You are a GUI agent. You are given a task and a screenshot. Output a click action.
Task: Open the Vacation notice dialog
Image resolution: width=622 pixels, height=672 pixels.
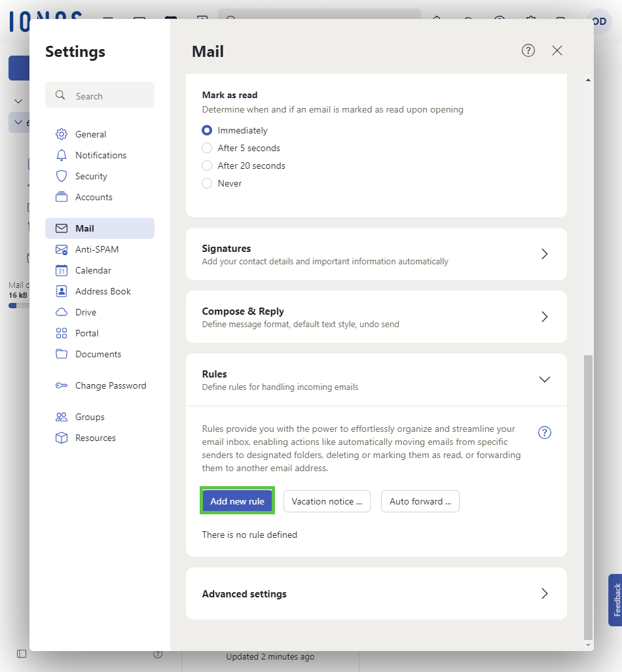pyautogui.click(x=327, y=501)
